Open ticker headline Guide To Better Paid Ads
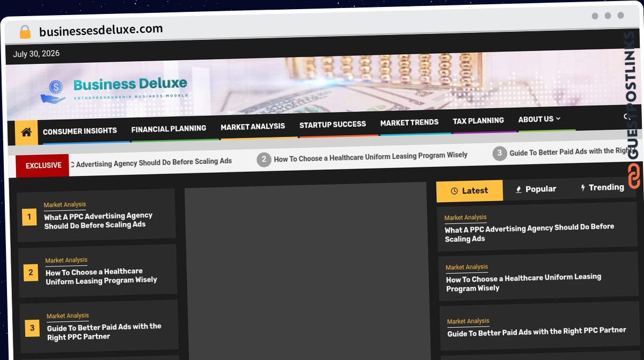Image resolution: width=644 pixels, height=360 pixels. point(571,152)
